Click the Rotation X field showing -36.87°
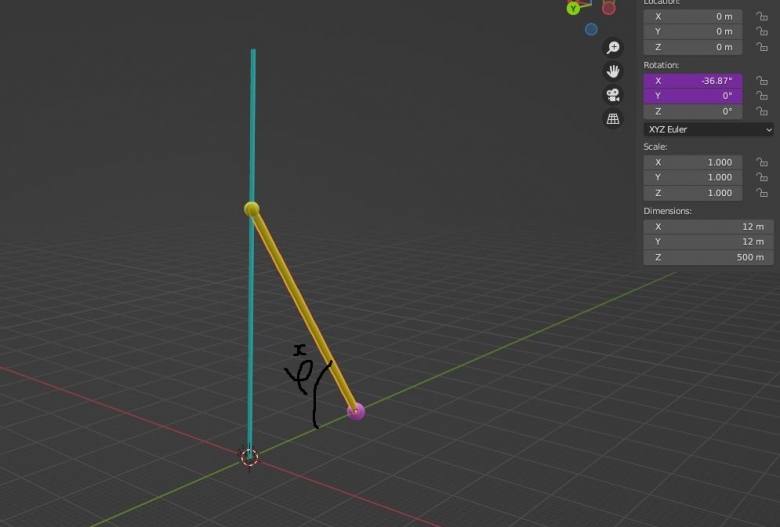Screen dimensions: 780x527 click(693, 80)
